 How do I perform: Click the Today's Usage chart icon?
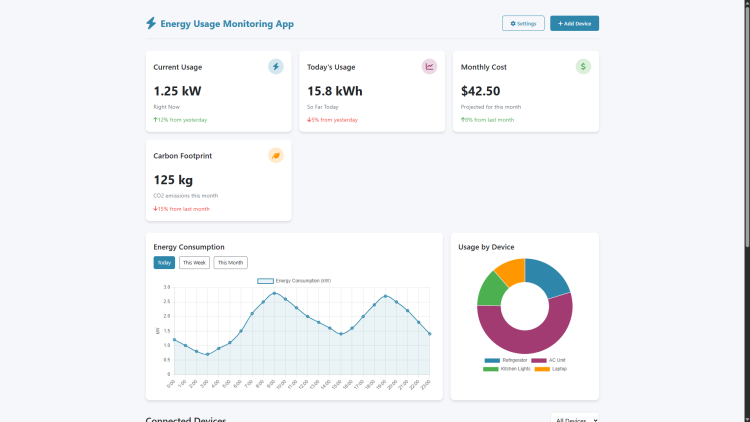(430, 67)
